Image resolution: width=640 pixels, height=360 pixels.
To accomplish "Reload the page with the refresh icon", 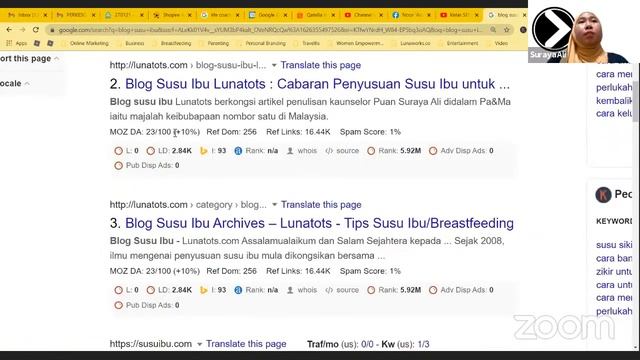I will coord(36,30).
